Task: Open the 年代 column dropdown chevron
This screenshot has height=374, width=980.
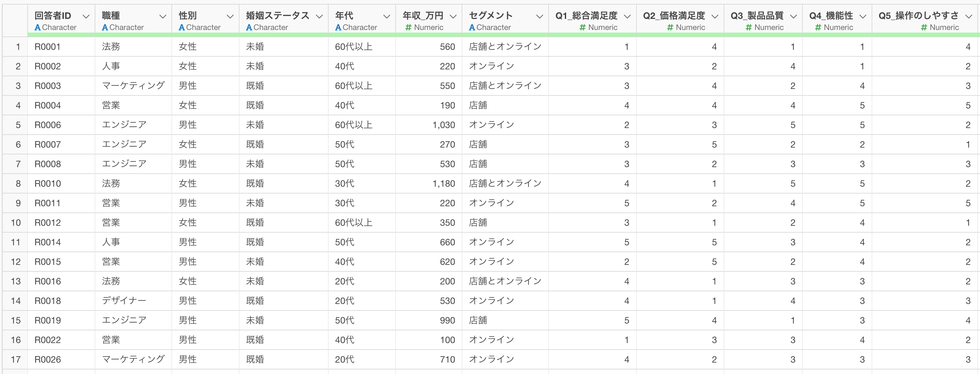Action: [387, 16]
